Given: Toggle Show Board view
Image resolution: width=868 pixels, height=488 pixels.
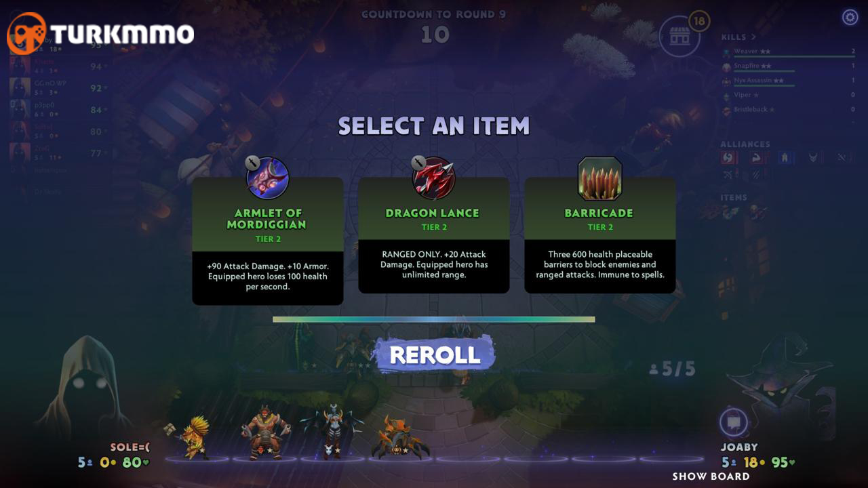Looking at the screenshot, I should (x=711, y=476).
